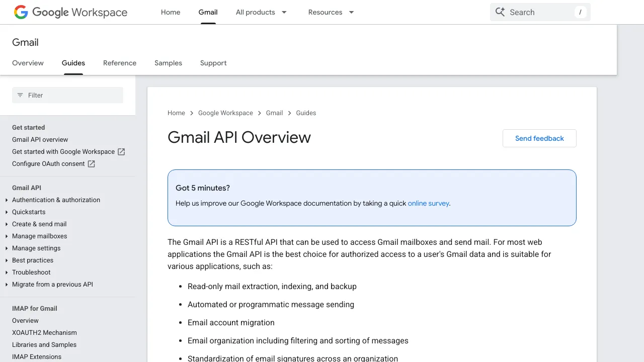Open IMAP for Gmail Overview link

(25, 321)
